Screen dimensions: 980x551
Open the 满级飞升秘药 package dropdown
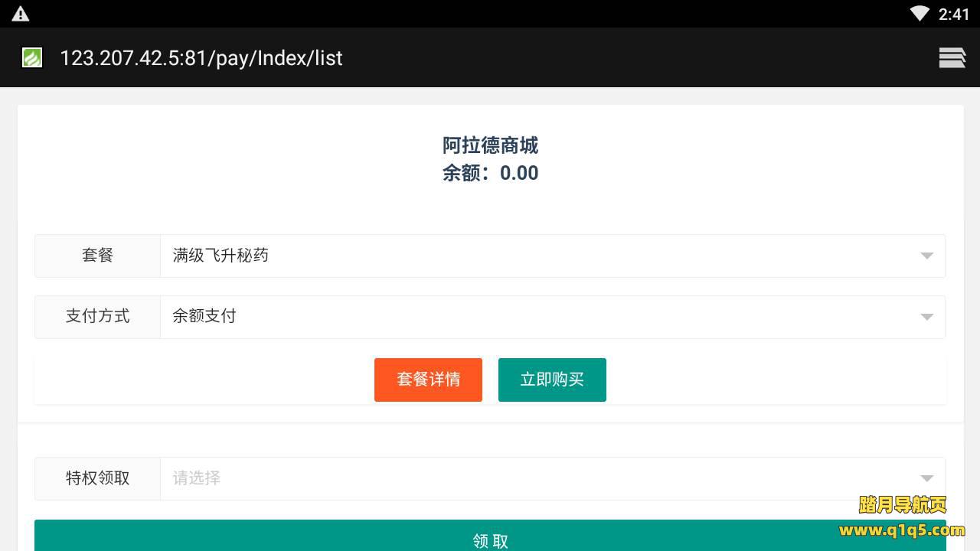coord(536,256)
